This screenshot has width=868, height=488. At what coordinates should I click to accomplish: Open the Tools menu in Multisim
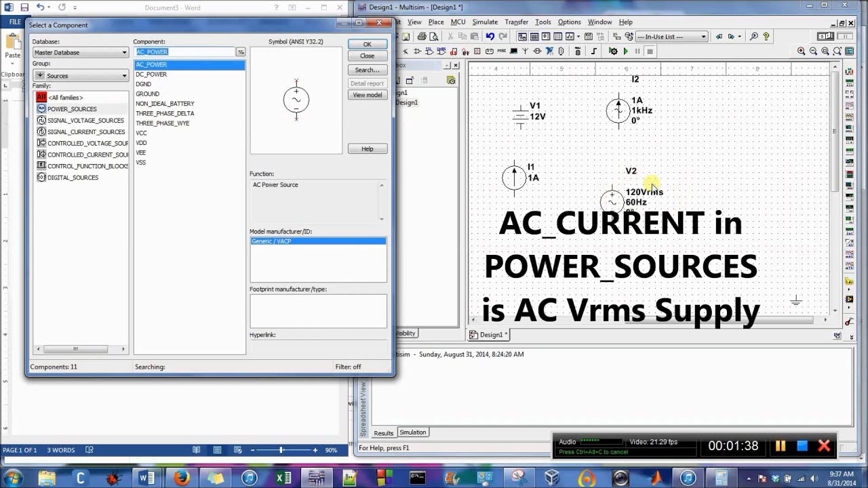click(x=542, y=22)
